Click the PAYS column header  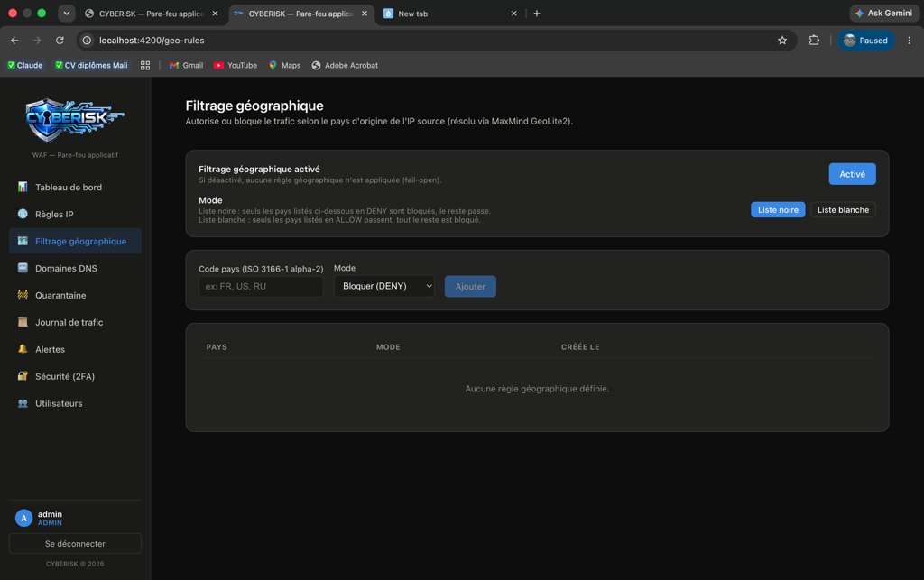217,346
